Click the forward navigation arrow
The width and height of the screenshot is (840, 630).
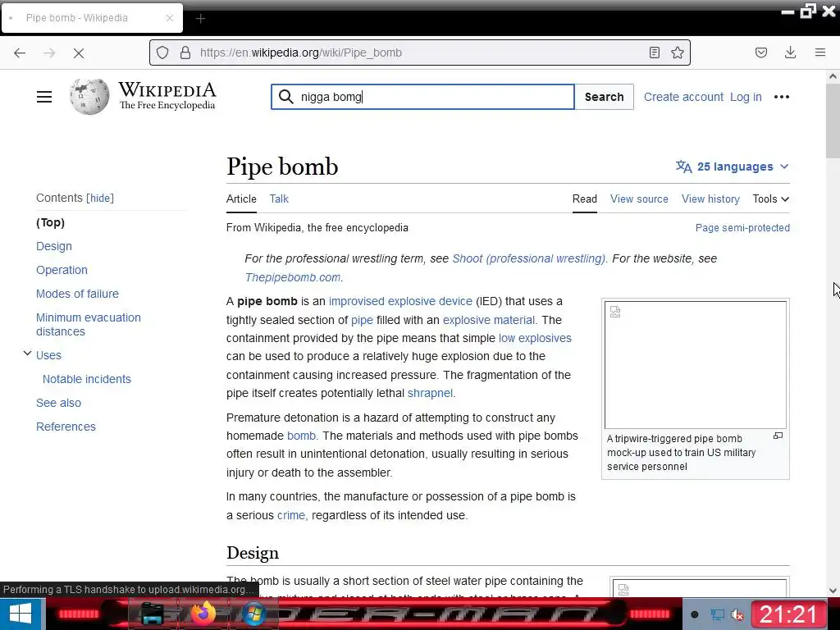click(x=49, y=52)
